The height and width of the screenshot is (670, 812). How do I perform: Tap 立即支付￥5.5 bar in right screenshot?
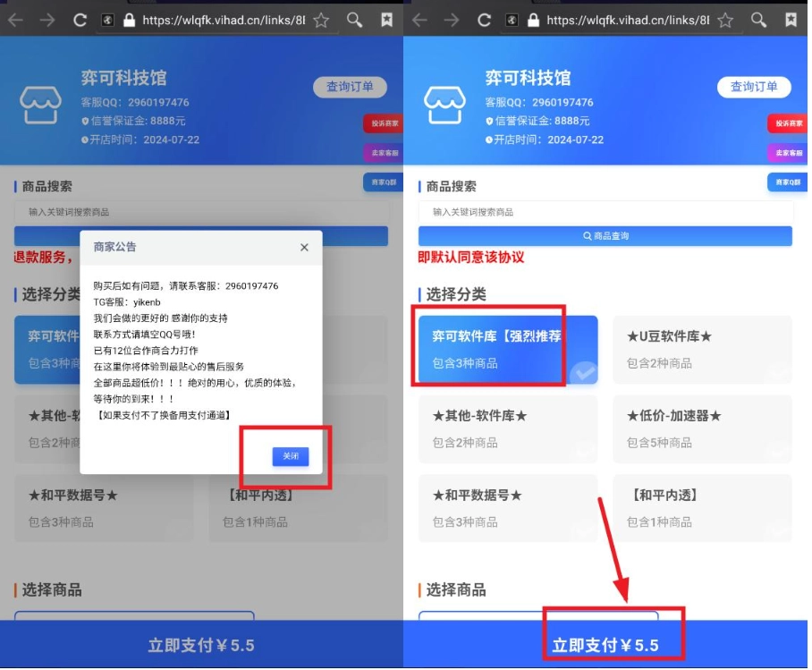coord(605,645)
